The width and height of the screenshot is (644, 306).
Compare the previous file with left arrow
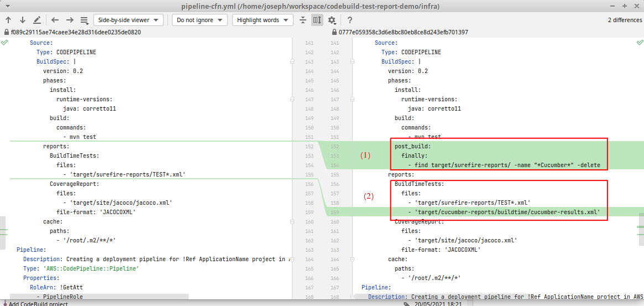pyautogui.click(x=55, y=20)
